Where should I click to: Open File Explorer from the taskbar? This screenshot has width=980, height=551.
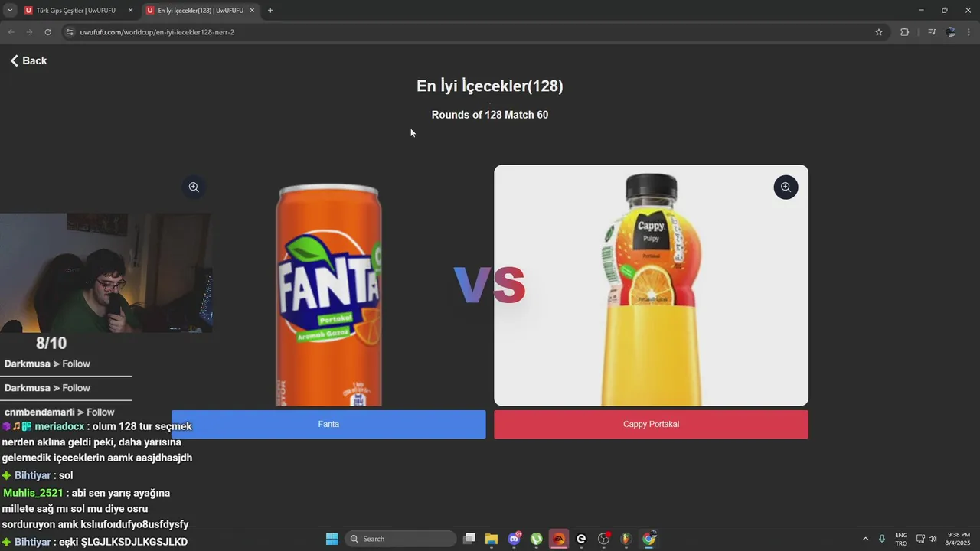[492, 539]
